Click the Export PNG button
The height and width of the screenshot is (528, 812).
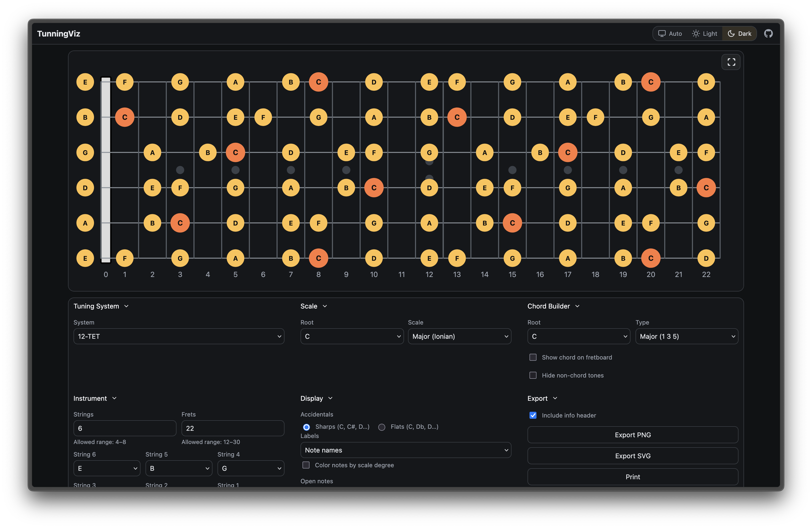point(632,435)
